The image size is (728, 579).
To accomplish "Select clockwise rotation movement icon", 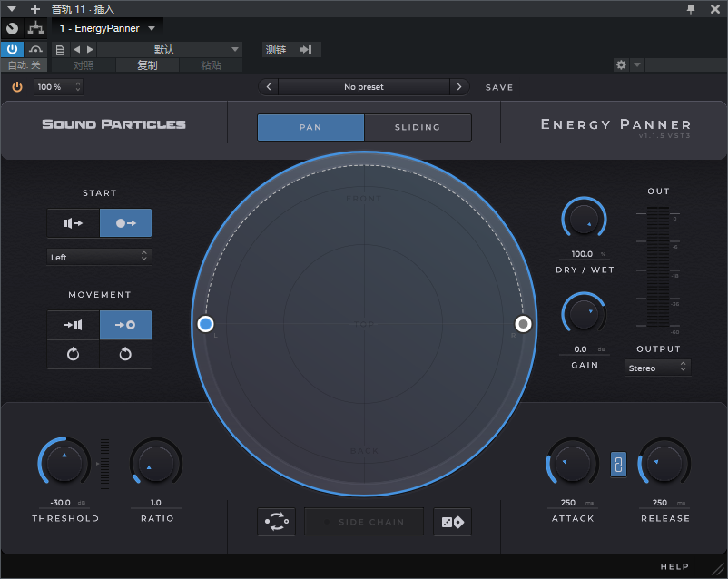I will click(74, 355).
